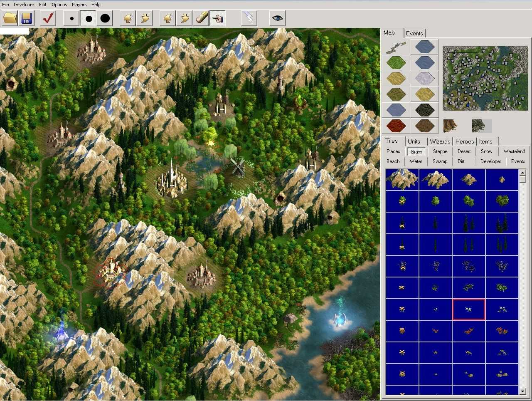
Task: Select the road drawing tool
Action: pos(395,46)
